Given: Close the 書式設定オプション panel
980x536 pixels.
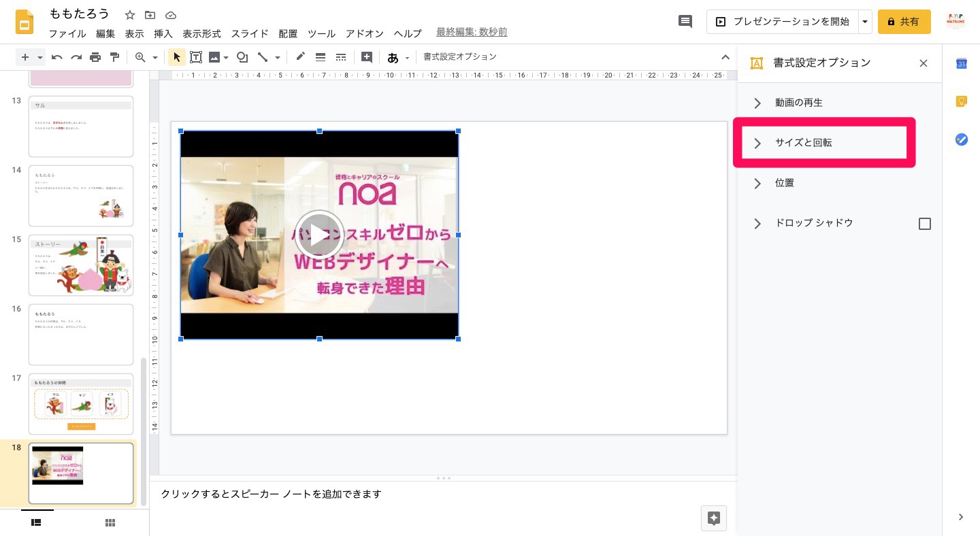Looking at the screenshot, I should pos(924,63).
